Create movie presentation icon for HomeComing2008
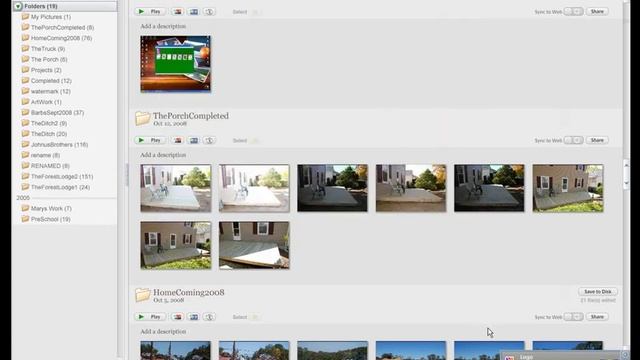 click(x=194, y=317)
